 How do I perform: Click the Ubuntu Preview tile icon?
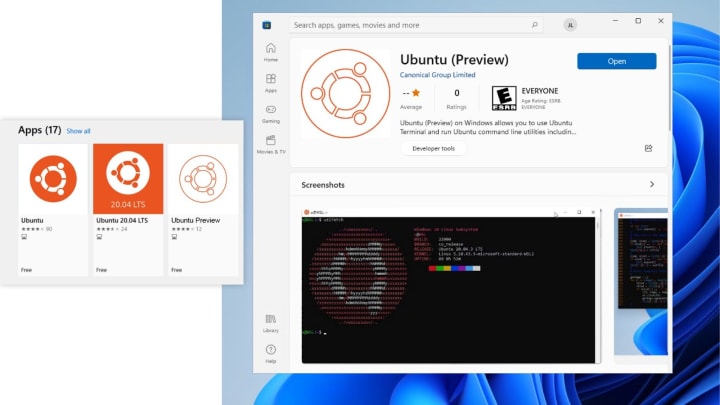tap(203, 179)
